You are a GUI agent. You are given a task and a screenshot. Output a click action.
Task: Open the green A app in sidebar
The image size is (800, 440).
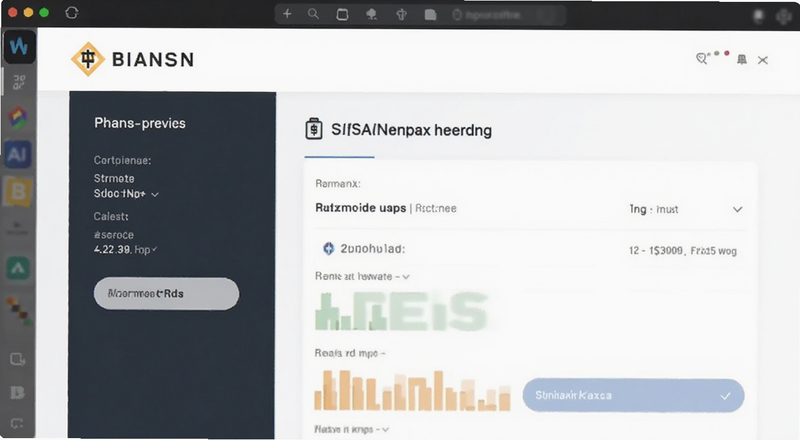click(18, 267)
